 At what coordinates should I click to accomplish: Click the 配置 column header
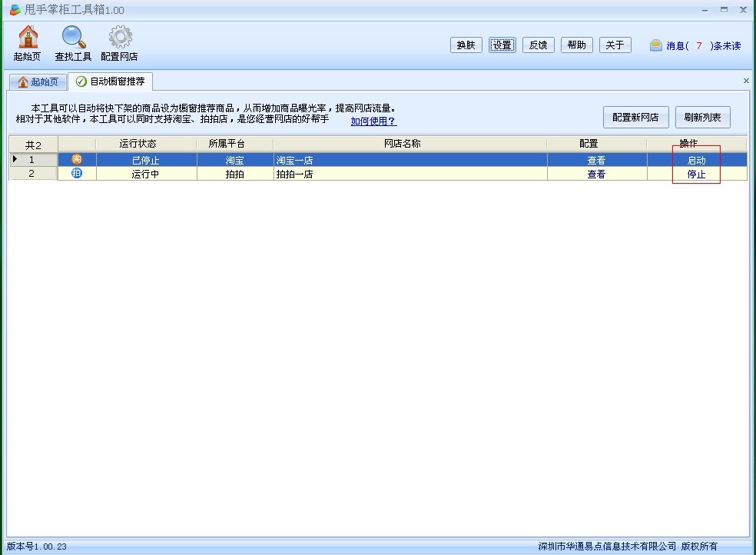[597, 144]
